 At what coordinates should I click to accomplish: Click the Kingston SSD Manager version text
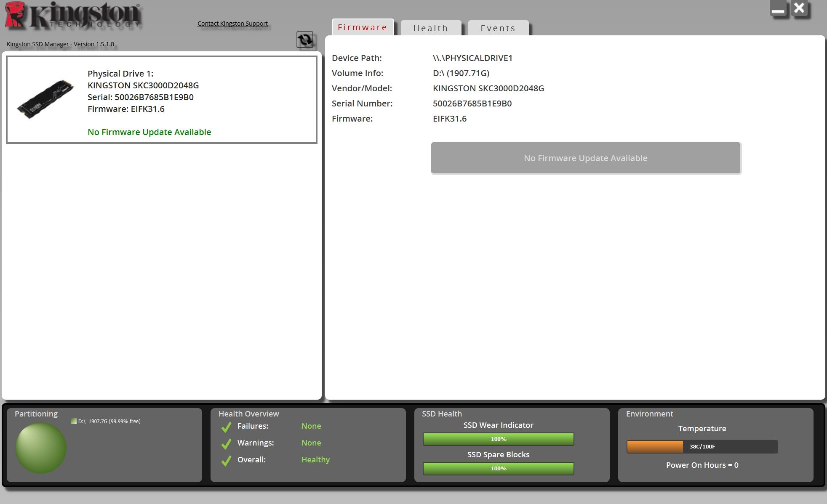(x=60, y=44)
